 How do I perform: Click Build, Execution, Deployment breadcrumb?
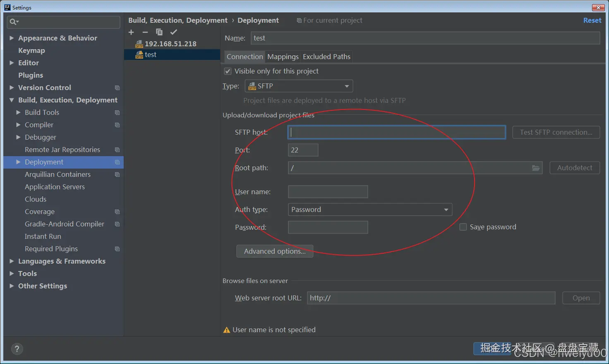click(x=178, y=20)
